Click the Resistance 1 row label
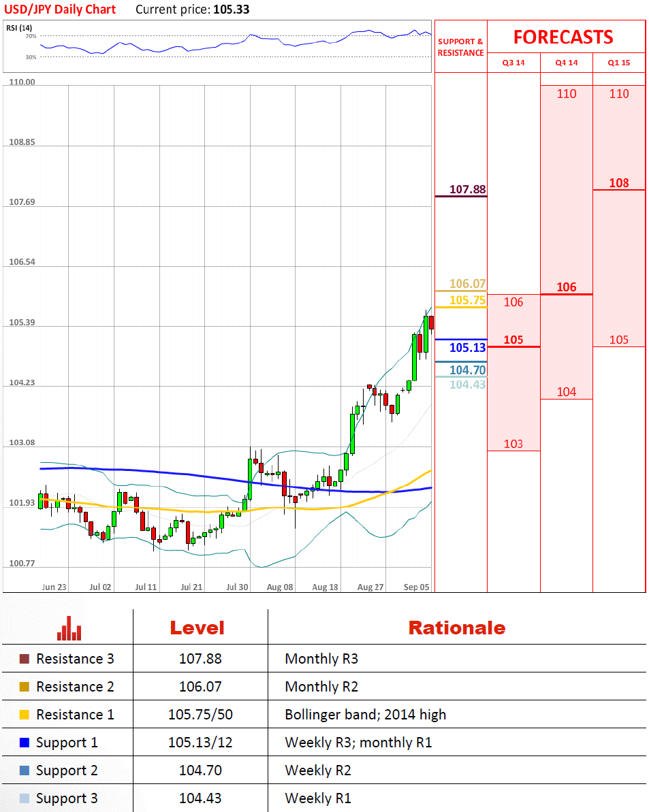This screenshot has height=812, width=649. click(75, 715)
